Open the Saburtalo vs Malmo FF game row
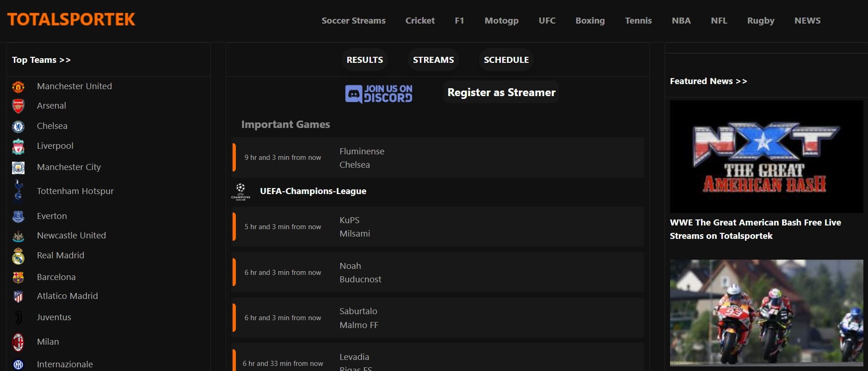Image resolution: width=868 pixels, height=371 pixels. pyautogui.click(x=437, y=318)
